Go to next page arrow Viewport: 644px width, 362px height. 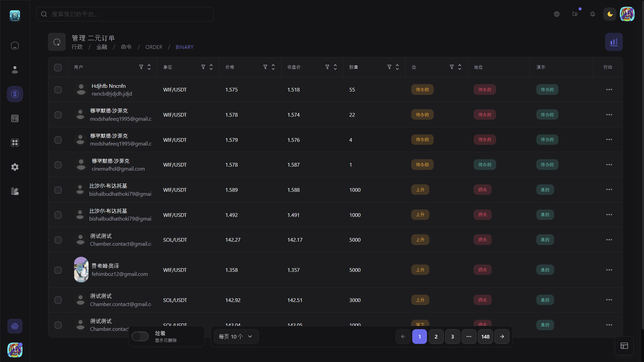coord(502,337)
